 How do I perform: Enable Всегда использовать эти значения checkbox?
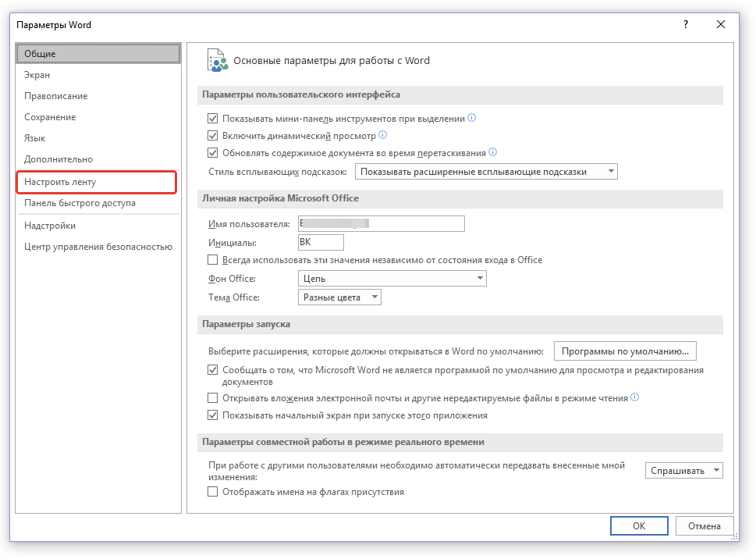point(213,260)
